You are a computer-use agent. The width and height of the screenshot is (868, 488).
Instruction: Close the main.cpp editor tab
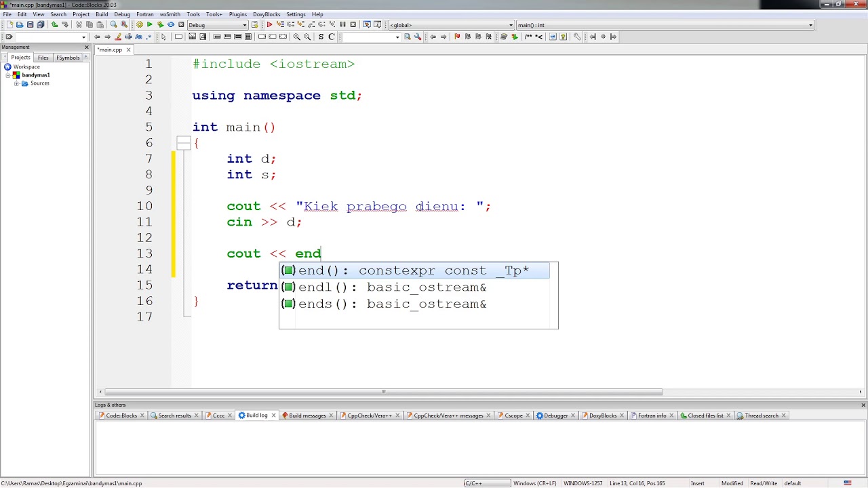(x=128, y=49)
